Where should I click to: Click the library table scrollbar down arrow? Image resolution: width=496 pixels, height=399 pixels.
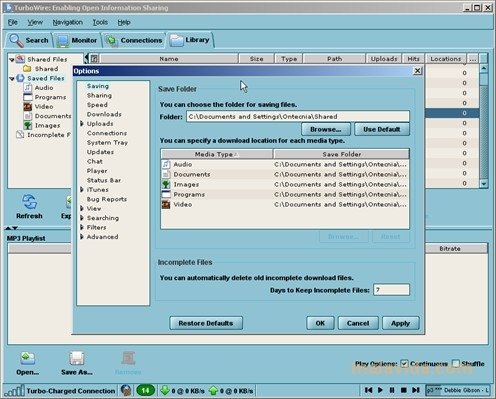coord(484,183)
